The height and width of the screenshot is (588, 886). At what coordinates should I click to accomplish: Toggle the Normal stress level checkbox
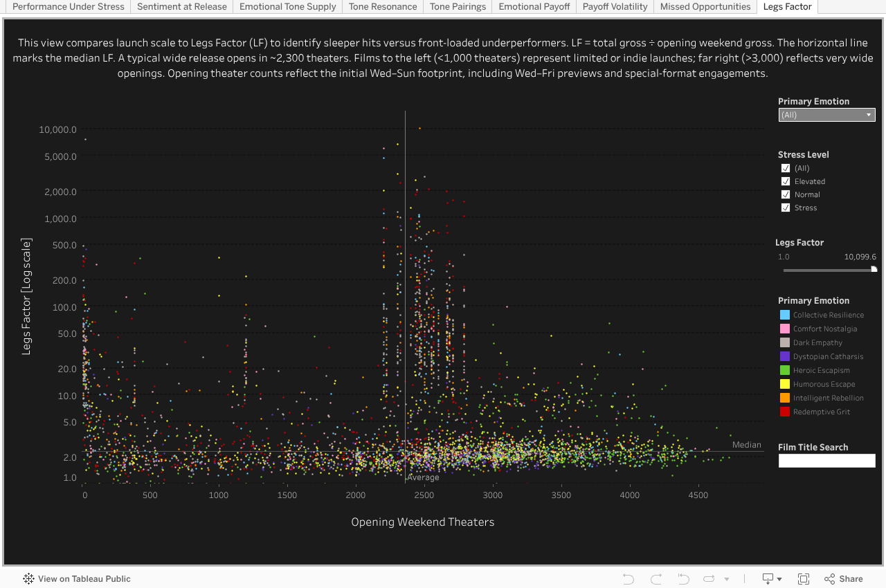786,194
